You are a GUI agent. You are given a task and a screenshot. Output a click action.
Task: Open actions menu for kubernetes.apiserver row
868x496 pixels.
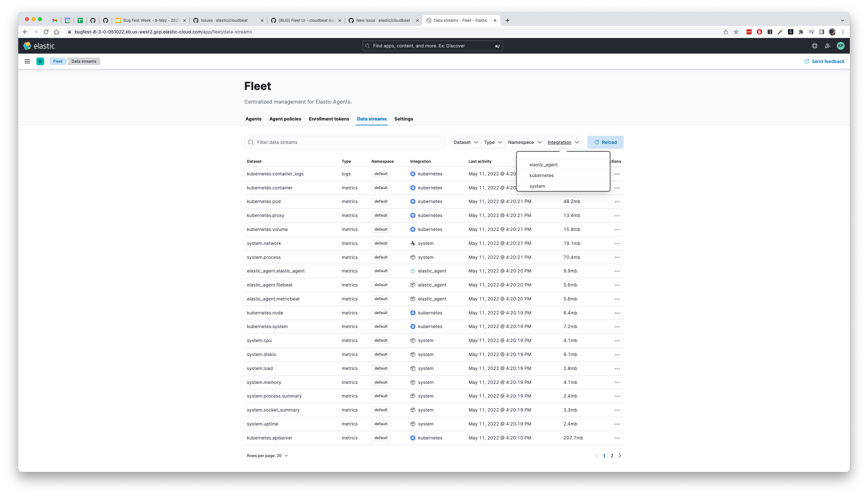617,438
